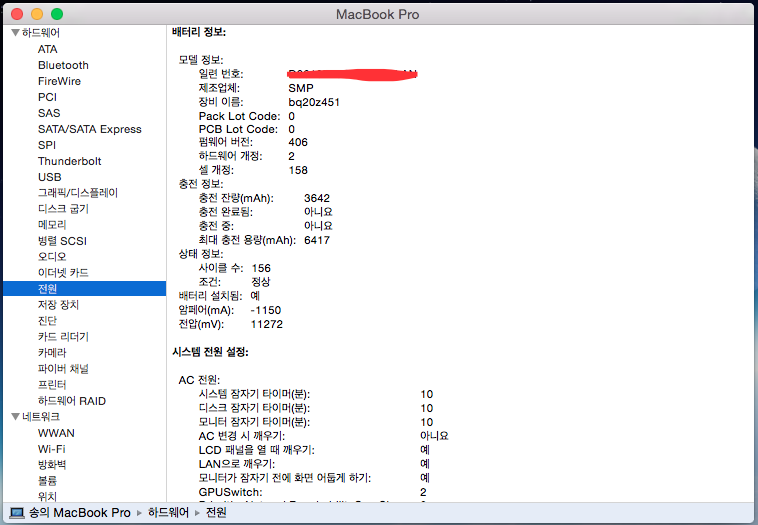The image size is (758, 525).
Task: Open the 메모리 section
Action: point(52,225)
